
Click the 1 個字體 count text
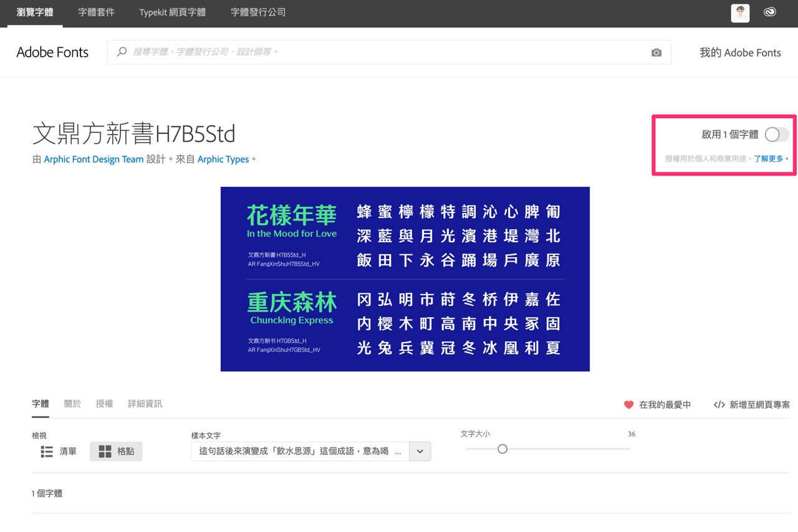47,493
